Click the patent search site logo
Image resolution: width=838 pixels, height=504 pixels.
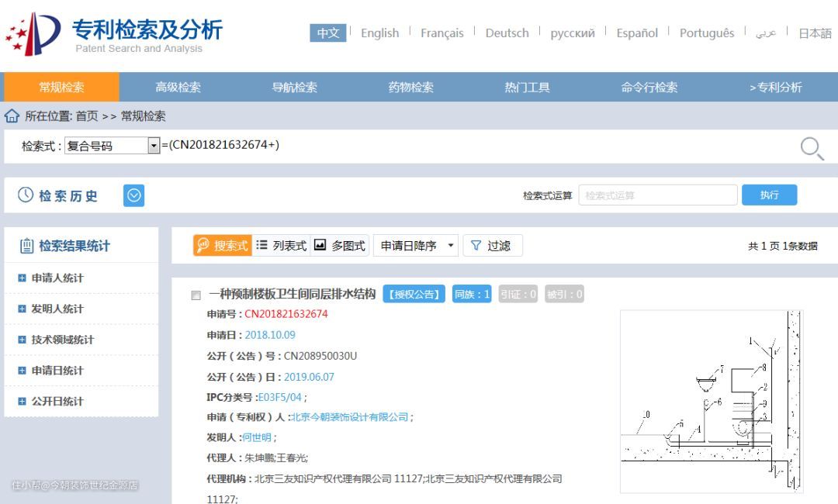(33, 35)
